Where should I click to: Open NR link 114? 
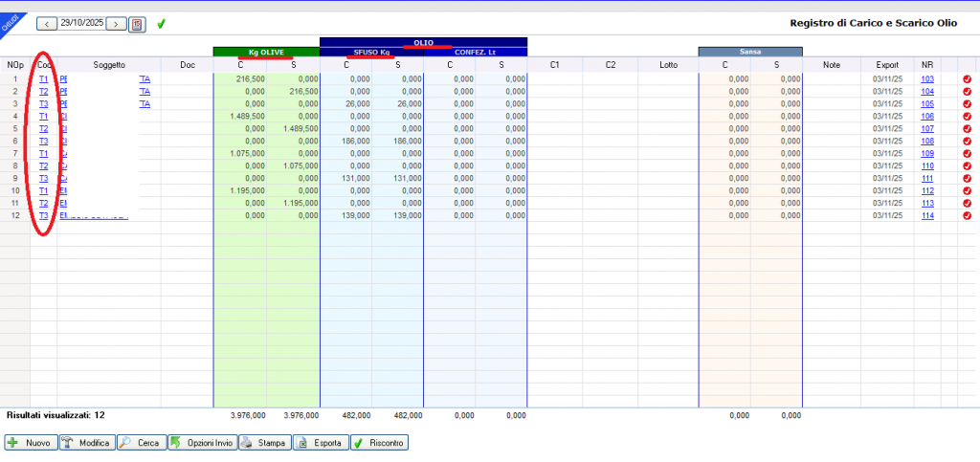click(x=927, y=216)
